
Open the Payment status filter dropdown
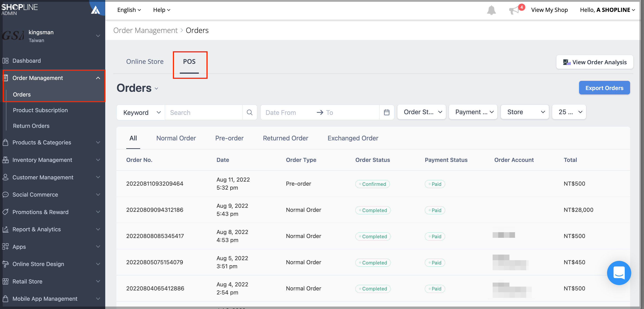coord(473,112)
